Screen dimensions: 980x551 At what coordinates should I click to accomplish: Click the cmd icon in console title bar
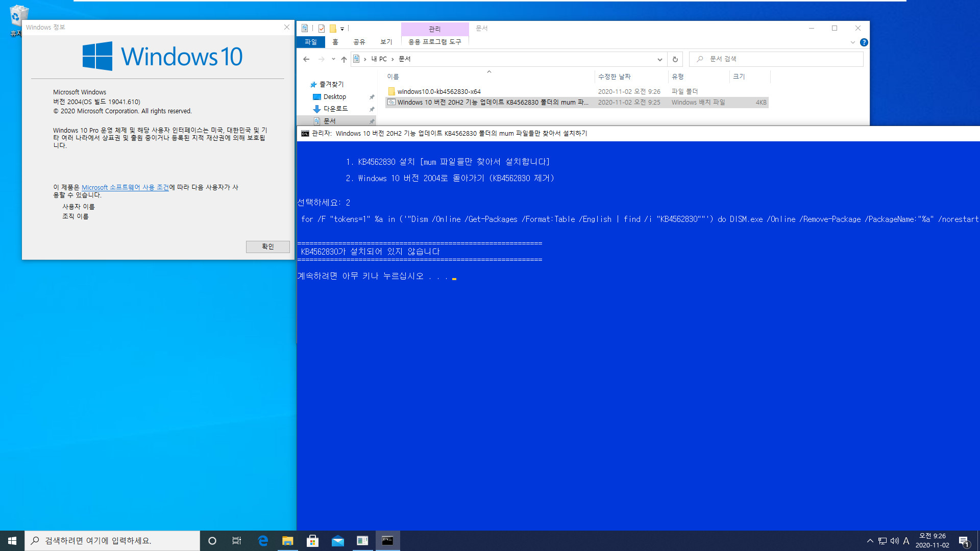coord(305,134)
